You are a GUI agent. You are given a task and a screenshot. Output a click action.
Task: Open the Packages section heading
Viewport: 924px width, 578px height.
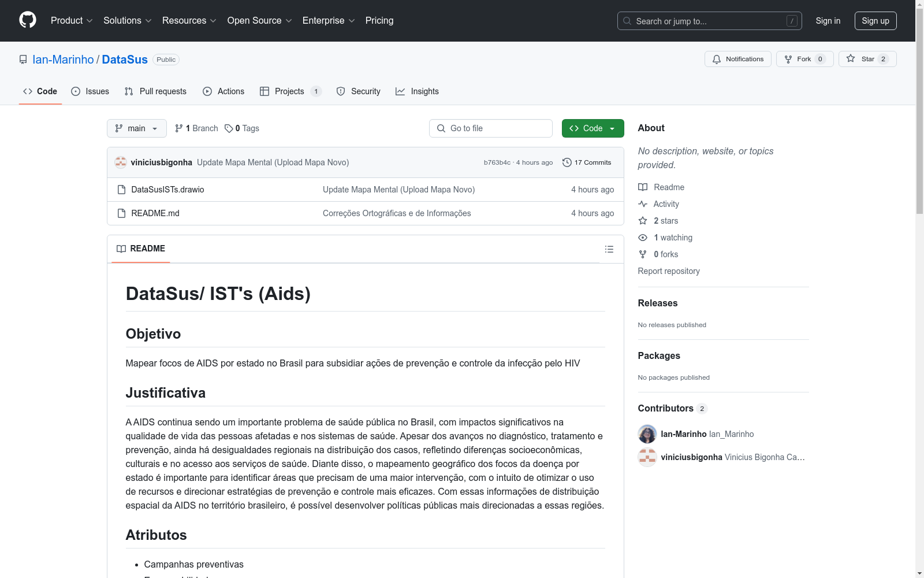pos(659,355)
